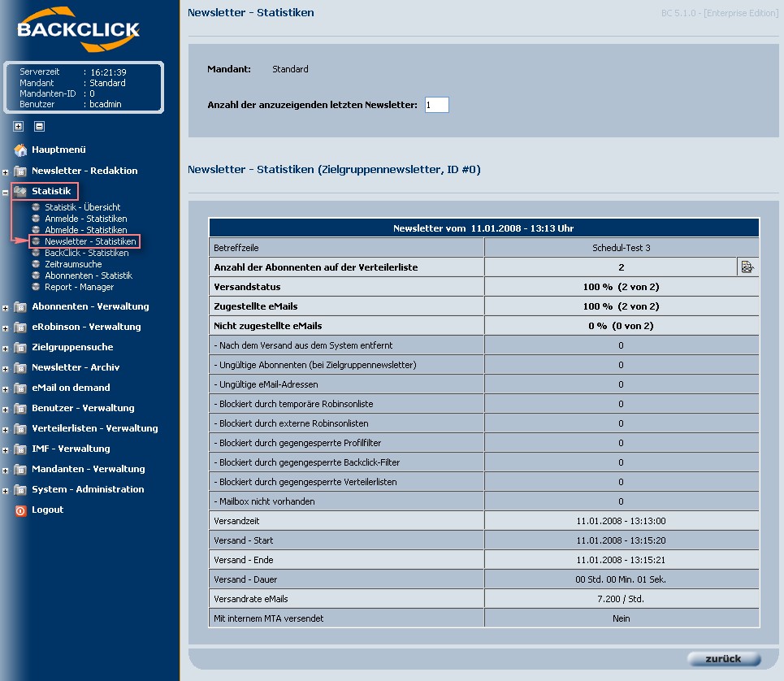Expand the Verteilerlisten - Verwaltung node

(5, 430)
